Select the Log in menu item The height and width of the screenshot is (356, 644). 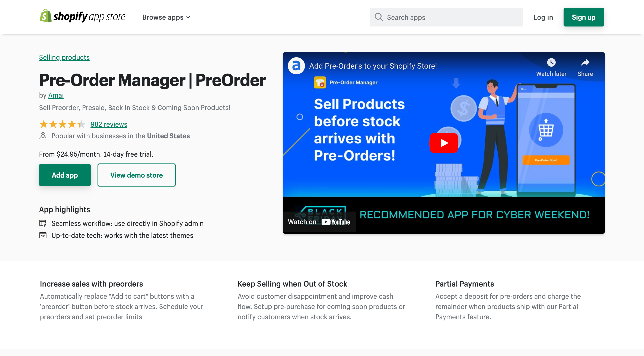(543, 17)
